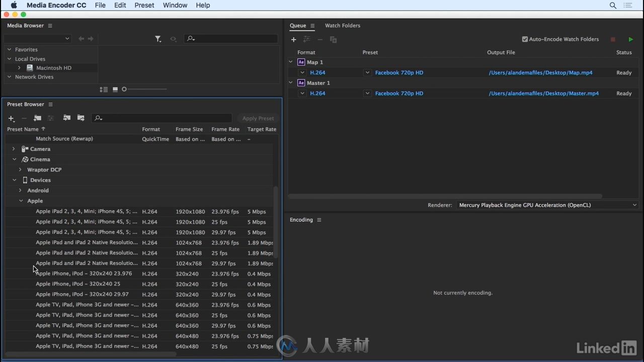Open the Master.mp4 output file path
644x362 pixels.
[544, 94]
